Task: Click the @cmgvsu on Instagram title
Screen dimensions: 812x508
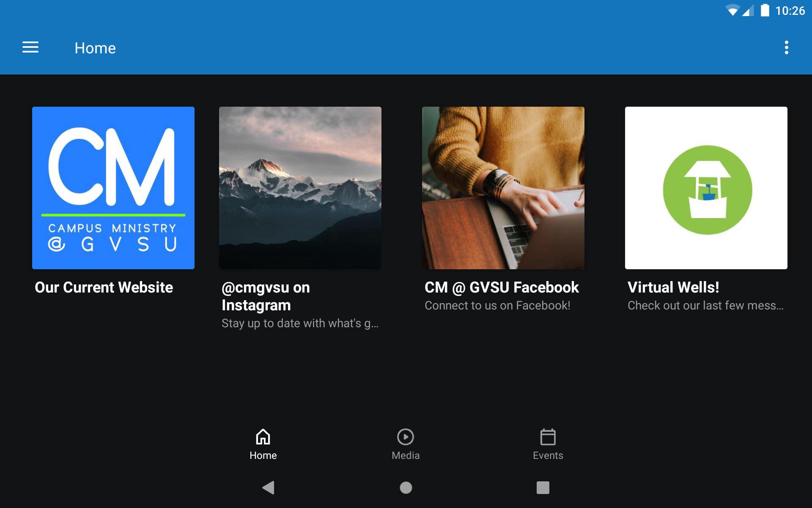Action: pyautogui.click(x=266, y=296)
